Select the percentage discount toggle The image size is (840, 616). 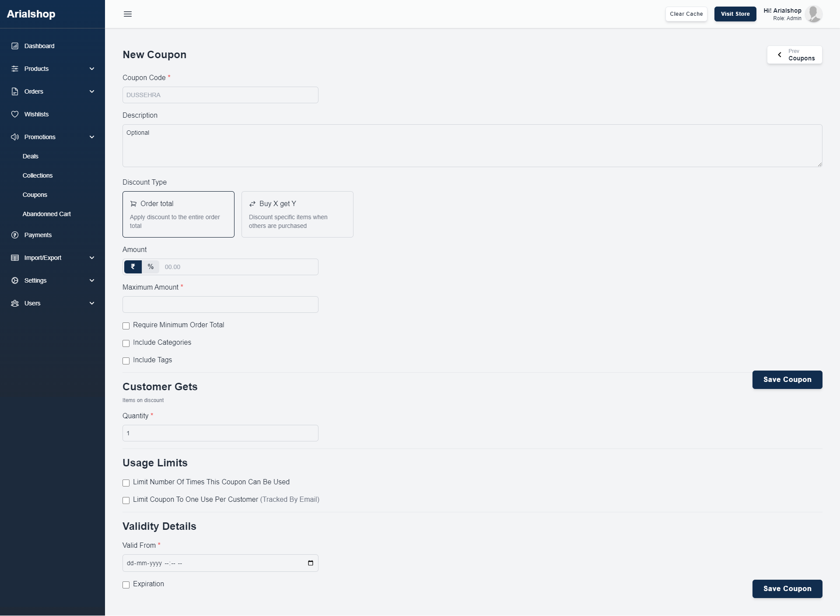150,266
